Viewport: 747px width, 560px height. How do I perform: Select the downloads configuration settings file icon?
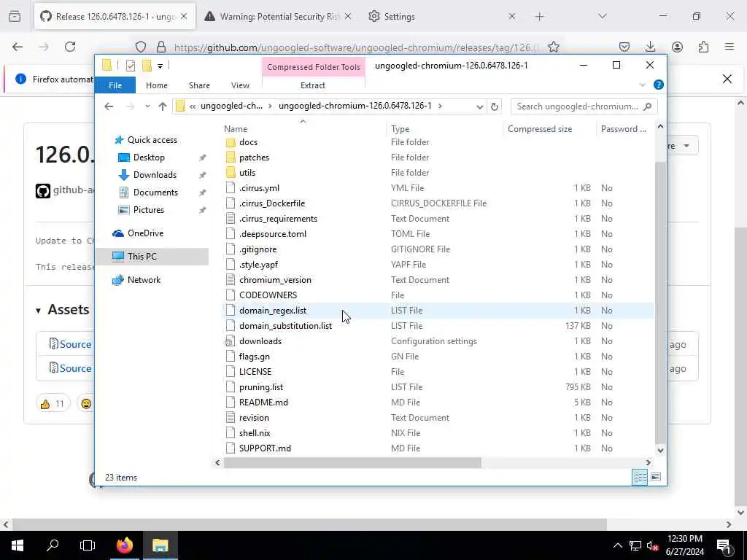[x=230, y=341]
